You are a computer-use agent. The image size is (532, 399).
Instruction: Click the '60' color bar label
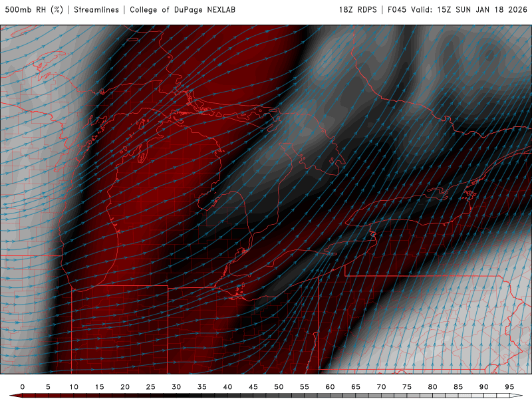pos(330,387)
